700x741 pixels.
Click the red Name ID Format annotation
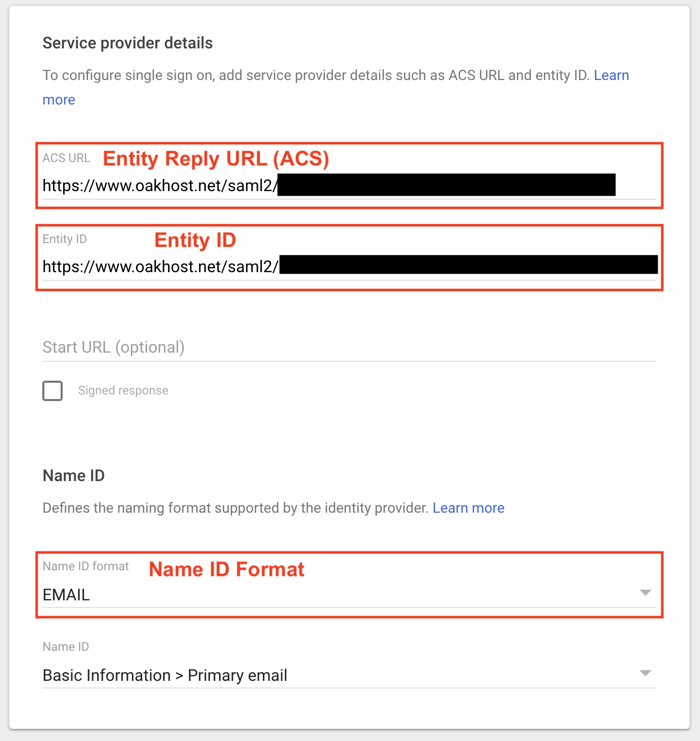coord(226,569)
